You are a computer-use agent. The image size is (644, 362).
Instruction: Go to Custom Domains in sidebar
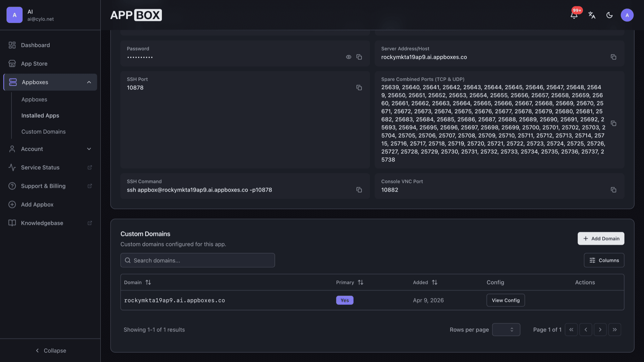point(44,132)
